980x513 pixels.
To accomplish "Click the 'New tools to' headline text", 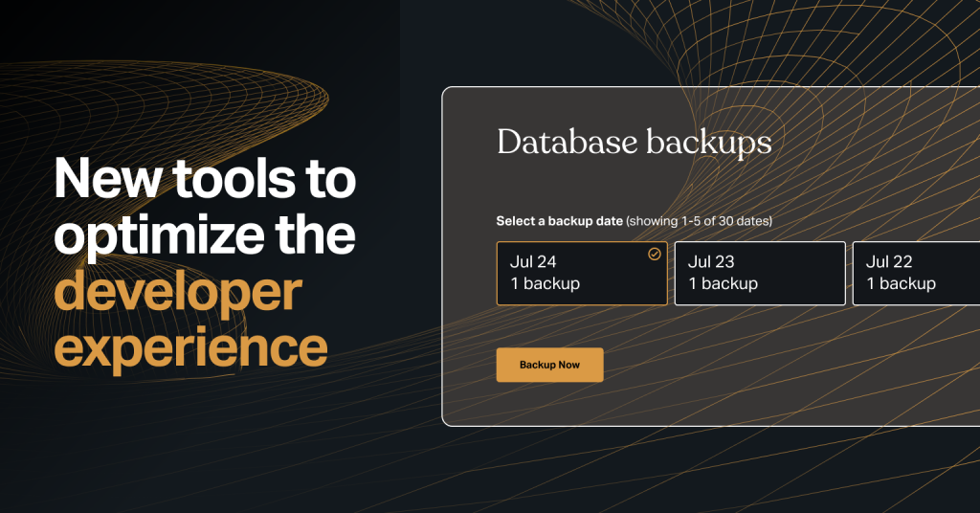I will tap(205, 179).
